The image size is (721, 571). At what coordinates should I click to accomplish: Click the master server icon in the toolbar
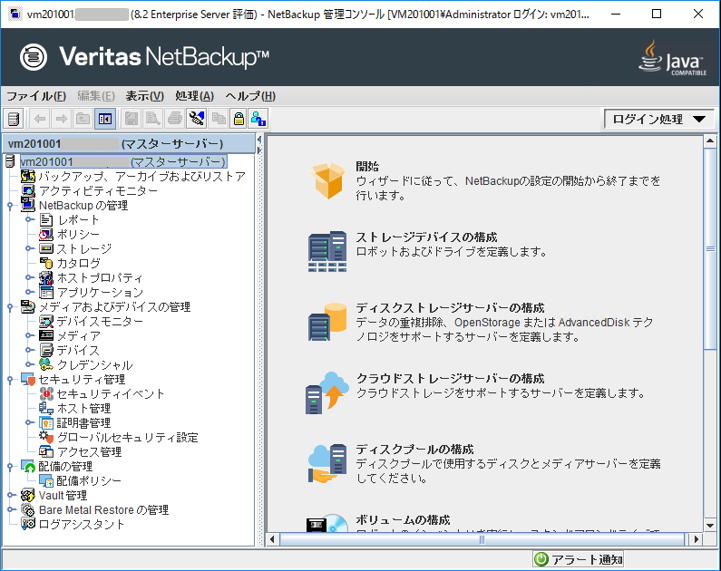coord(13,119)
